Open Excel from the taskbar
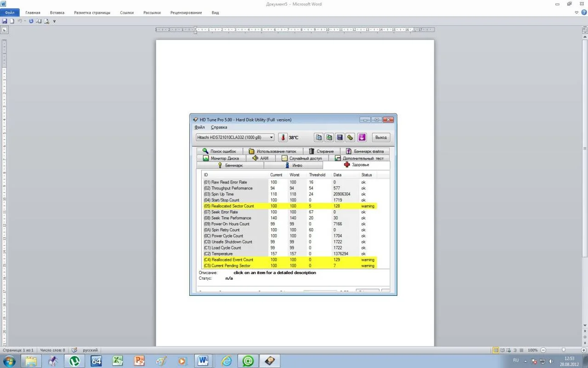This screenshot has width=588, height=368. (x=118, y=361)
